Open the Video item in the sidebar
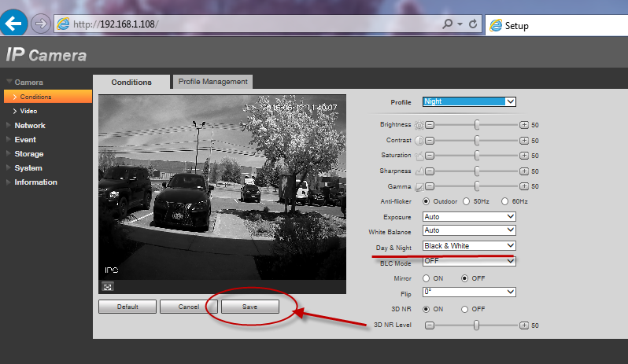Viewport: 628px width, 364px height. click(28, 111)
